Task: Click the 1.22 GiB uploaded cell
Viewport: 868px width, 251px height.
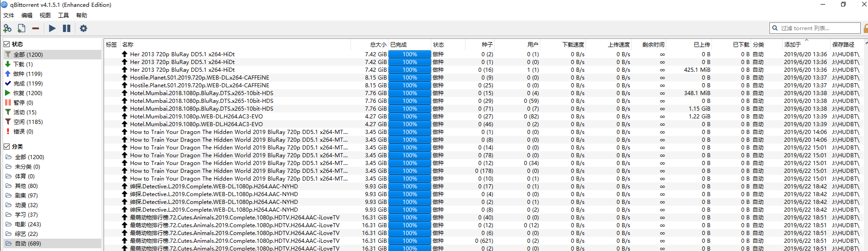Action: [x=699, y=117]
